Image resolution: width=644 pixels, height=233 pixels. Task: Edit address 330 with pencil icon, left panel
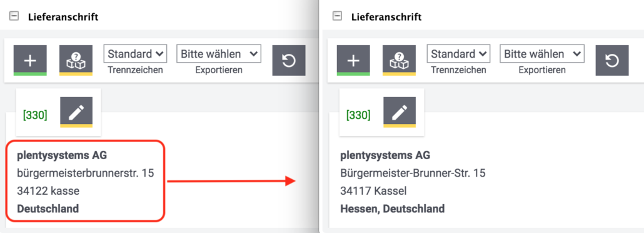point(76,112)
